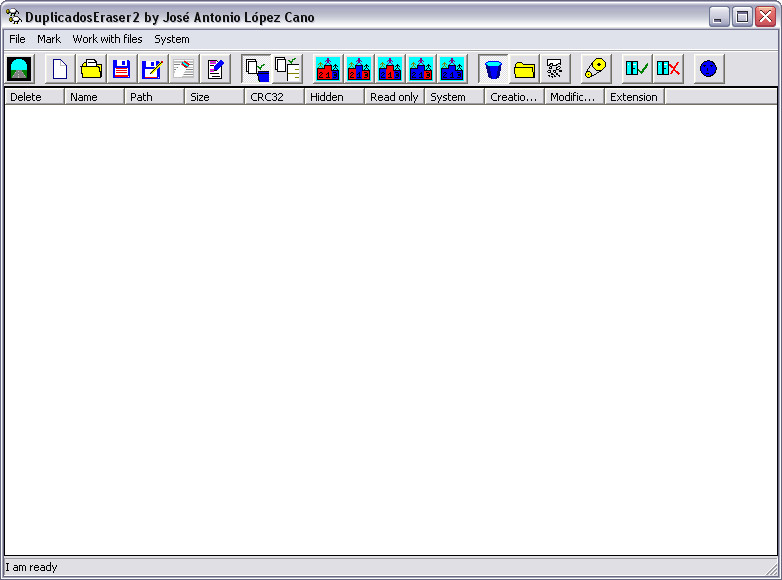Toggle the files-to-bucket checkmark toolbar button
Viewport: 782px width, 580px height.
pyautogui.click(x=256, y=69)
